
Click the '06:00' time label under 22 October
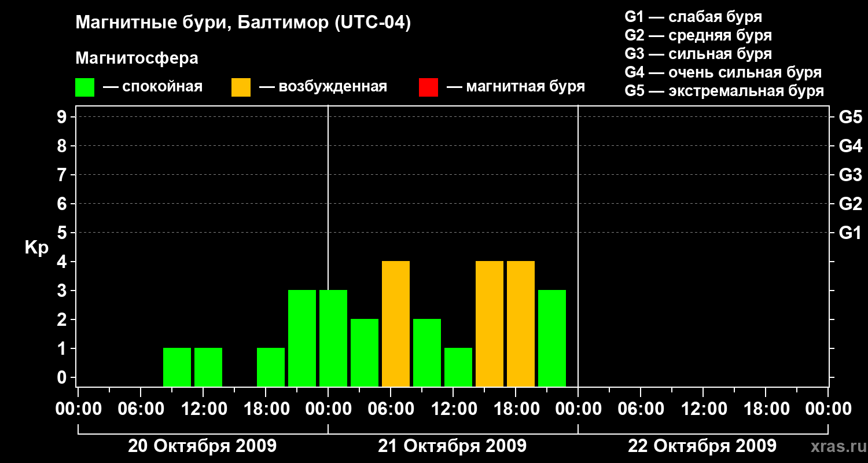[640, 409]
